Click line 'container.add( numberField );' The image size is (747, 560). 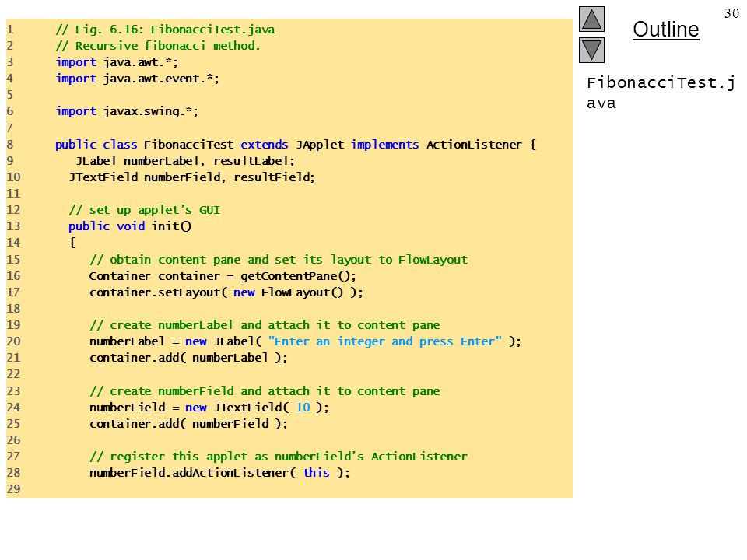[x=188, y=424]
